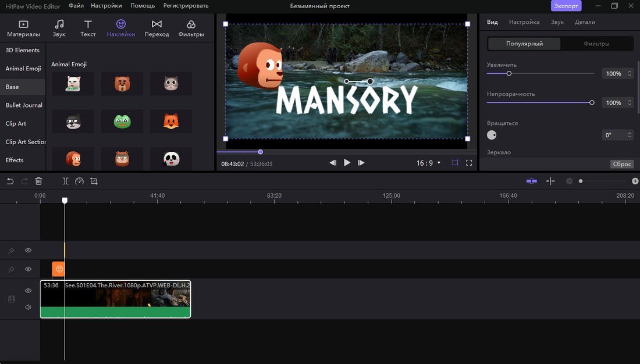Open the Фильтры filters tab
This screenshot has width=640, height=364.
click(191, 28)
